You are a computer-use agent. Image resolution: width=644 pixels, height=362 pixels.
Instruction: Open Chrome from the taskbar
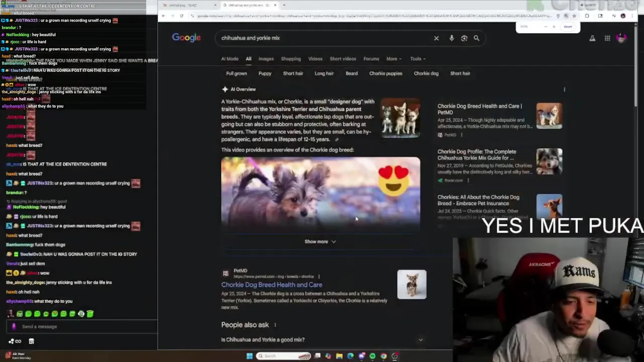tap(383, 356)
